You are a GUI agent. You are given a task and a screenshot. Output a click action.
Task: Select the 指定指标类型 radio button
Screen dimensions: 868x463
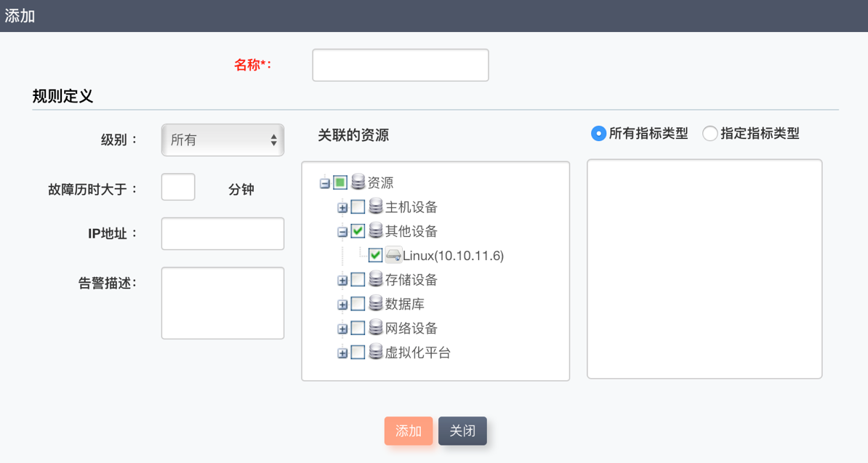click(x=710, y=134)
